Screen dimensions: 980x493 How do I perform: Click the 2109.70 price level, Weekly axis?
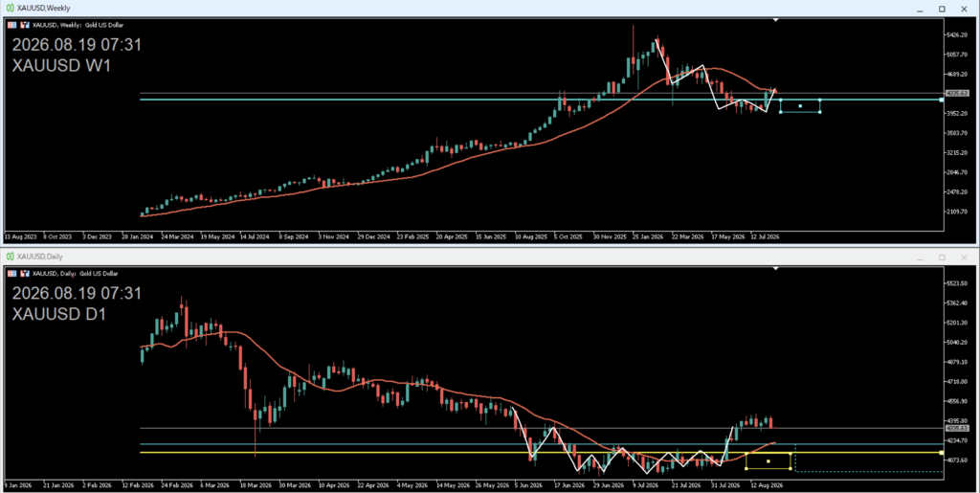(x=957, y=212)
